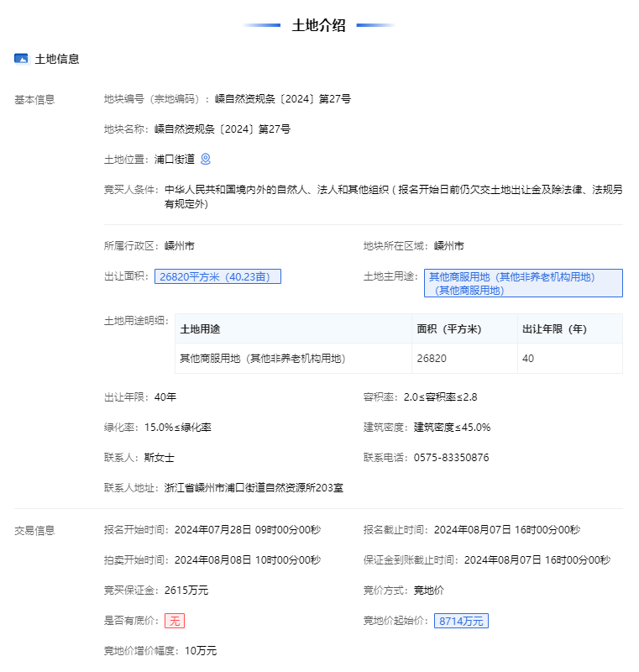This screenshot has height=672, width=639.
Task: Click the 浦口街道 location text
Action: 175,159
